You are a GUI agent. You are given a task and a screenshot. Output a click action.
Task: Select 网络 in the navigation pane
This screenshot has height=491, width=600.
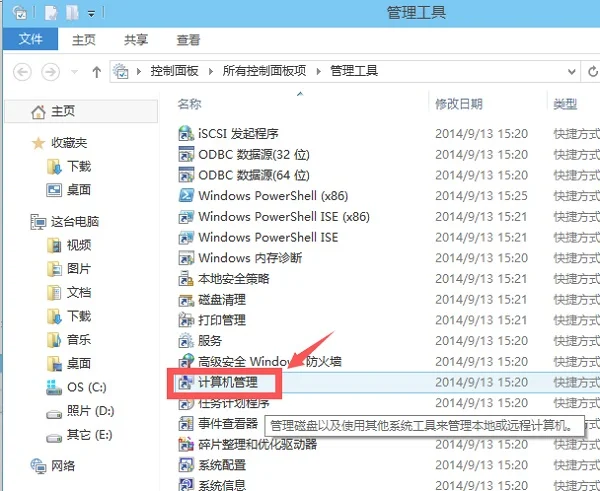pyautogui.click(x=63, y=466)
